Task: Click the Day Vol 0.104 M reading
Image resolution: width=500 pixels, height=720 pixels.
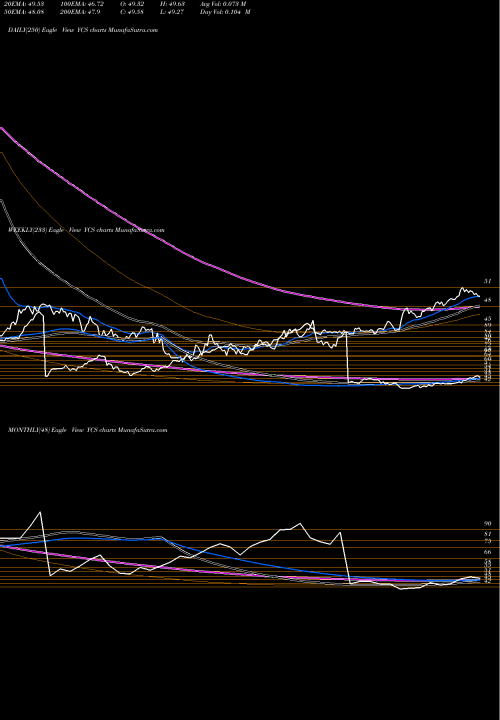Action: 225,12
